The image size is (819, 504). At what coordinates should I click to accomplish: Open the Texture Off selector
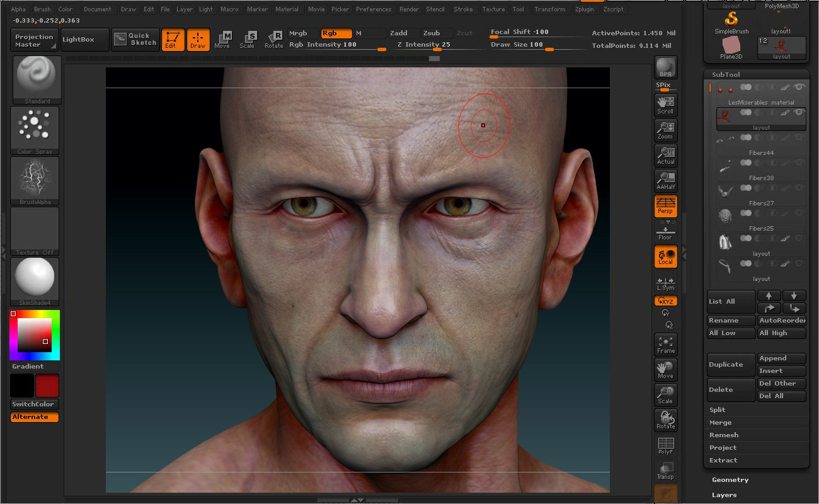(35, 231)
